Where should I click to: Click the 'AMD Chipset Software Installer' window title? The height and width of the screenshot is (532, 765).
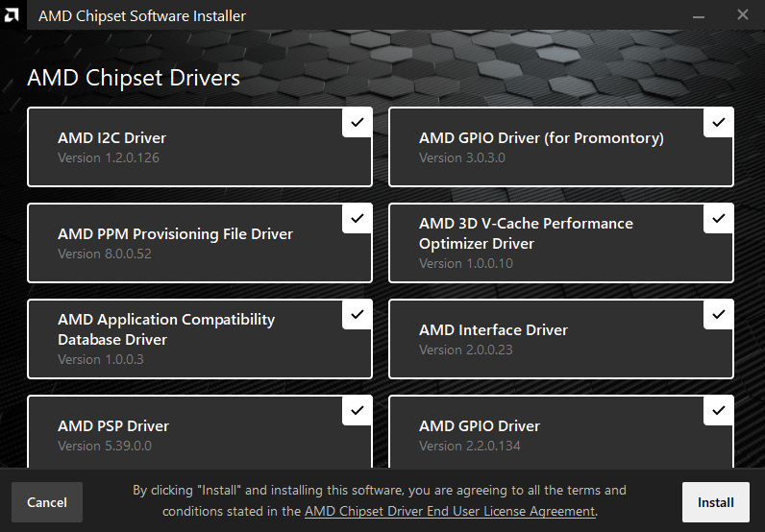coord(142,16)
